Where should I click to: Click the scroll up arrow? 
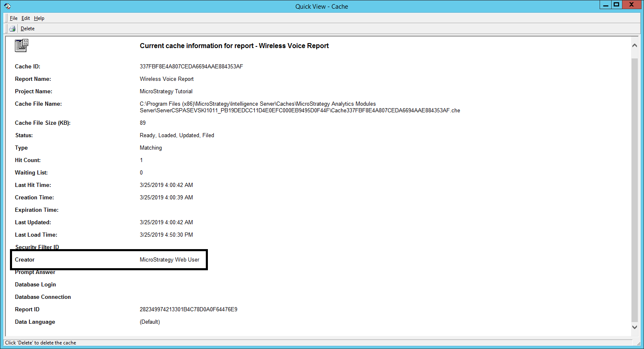point(634,46)
